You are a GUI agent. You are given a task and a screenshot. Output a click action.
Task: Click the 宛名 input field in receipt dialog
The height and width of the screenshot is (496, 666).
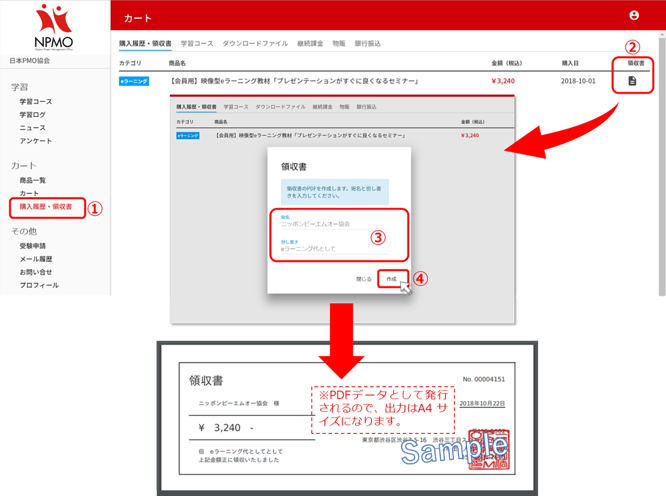[x=334, y=224]
